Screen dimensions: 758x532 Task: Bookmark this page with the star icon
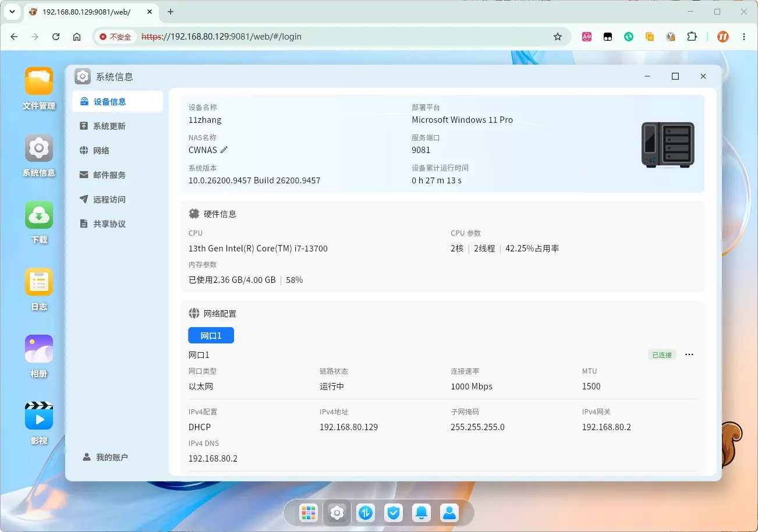pos(558,37)
